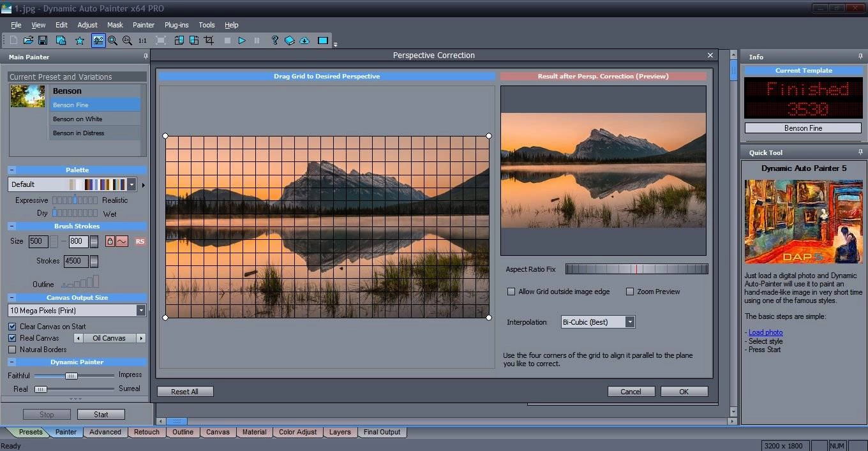Click the Load photo link
Viewport: 868px width, 451px height.
(765, 332)
